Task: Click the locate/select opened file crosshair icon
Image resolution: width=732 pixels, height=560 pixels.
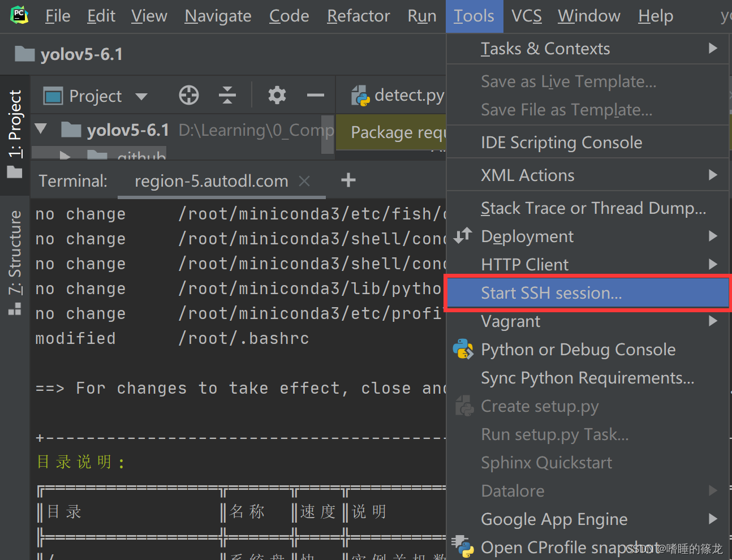Action: point(189,95)
